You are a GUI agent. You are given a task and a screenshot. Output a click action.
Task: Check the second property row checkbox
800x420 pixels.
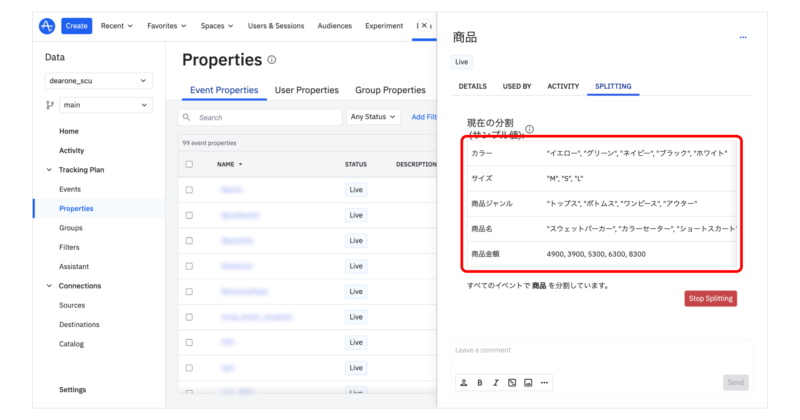[189, 215]
